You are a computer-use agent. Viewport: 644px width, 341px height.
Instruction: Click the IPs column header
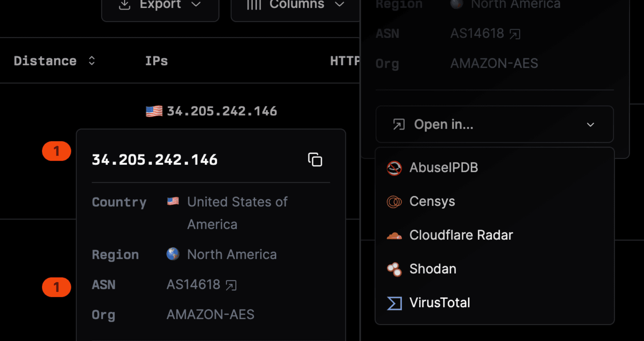[156, 61]
